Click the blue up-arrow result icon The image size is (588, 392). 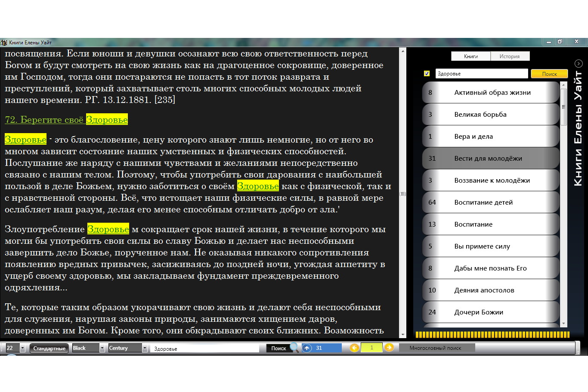coord(307,348)
